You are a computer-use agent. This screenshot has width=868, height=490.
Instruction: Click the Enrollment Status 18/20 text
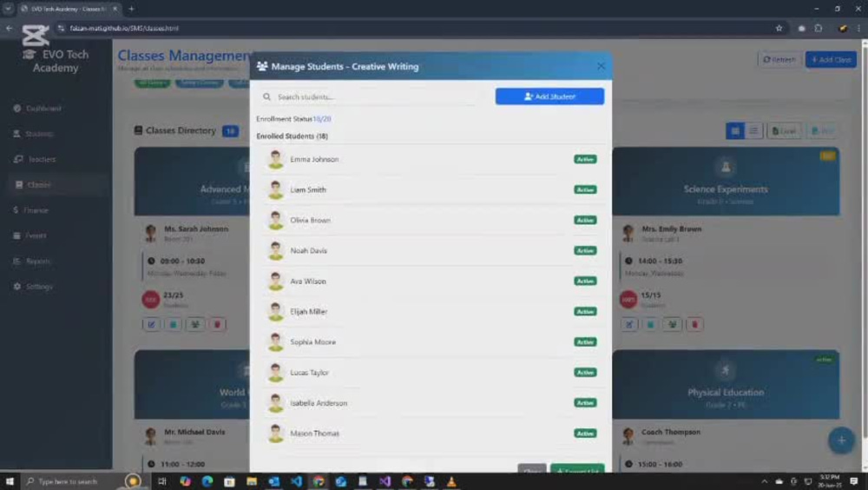pos(293,119)
